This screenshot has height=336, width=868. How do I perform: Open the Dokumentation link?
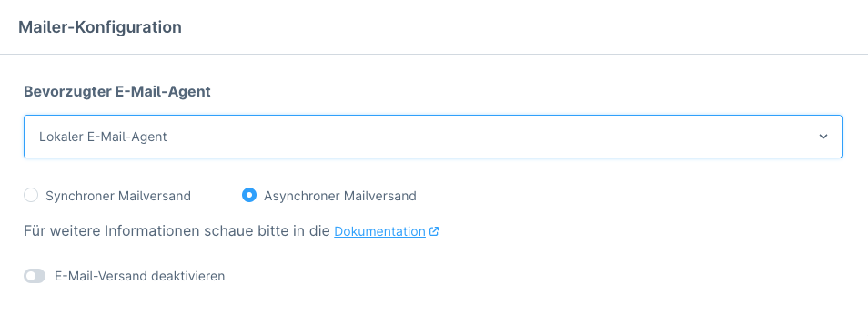tap(379, 231)
